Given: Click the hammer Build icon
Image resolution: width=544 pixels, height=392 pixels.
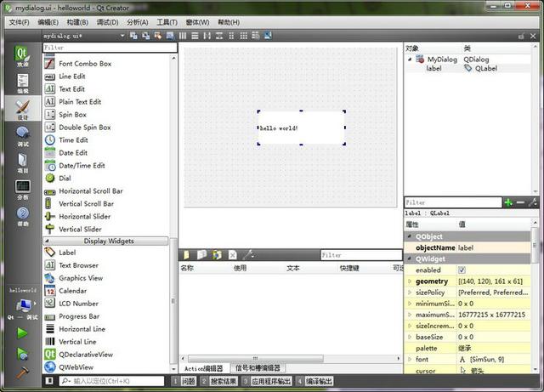Looking at the screenshot, I should coord(22,371).
